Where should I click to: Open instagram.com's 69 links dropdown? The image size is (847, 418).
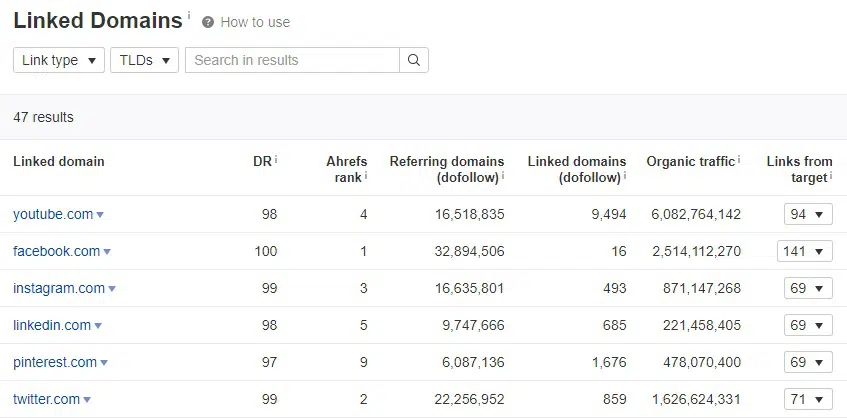(808, 288)
